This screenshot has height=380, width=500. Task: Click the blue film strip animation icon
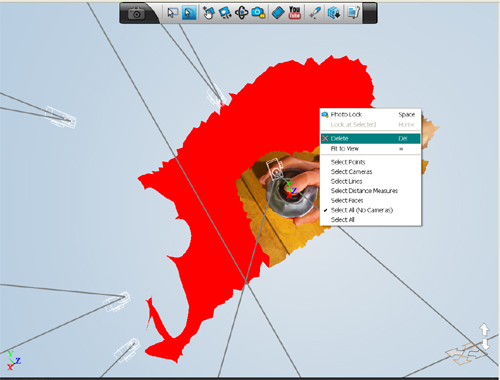278,13
